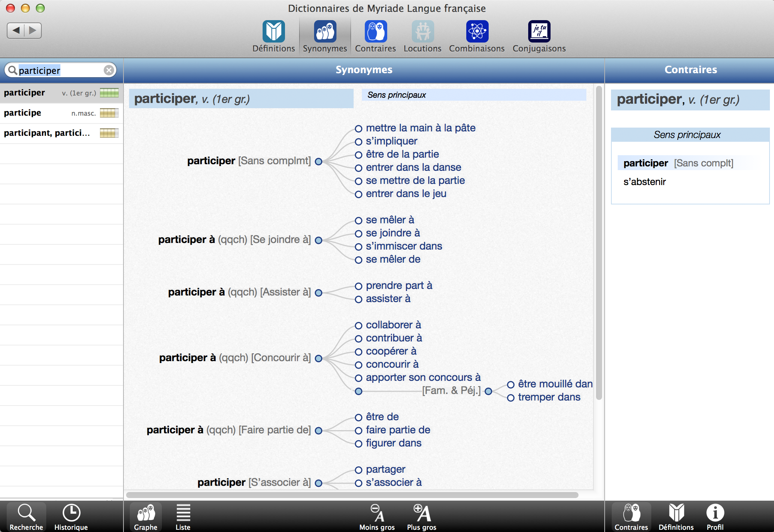
Task: Click synonym "se mêler de"
Action: coord(393,259)
